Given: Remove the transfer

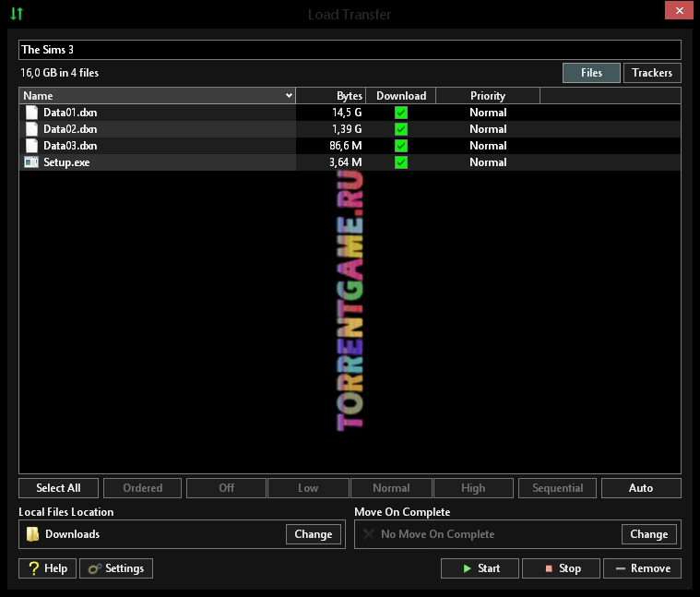Looking at the screenshot, I should click(643, 568).
